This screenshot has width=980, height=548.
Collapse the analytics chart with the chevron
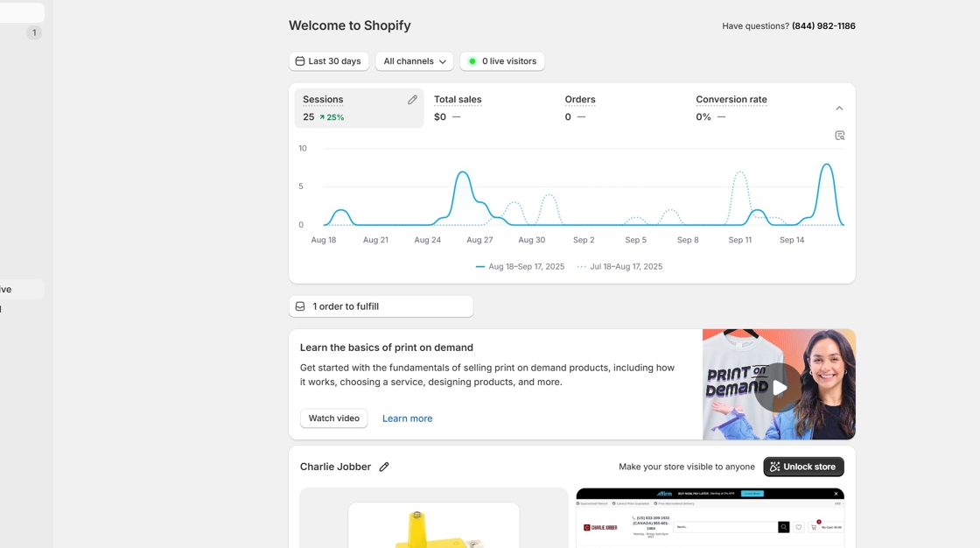(839, 109)
